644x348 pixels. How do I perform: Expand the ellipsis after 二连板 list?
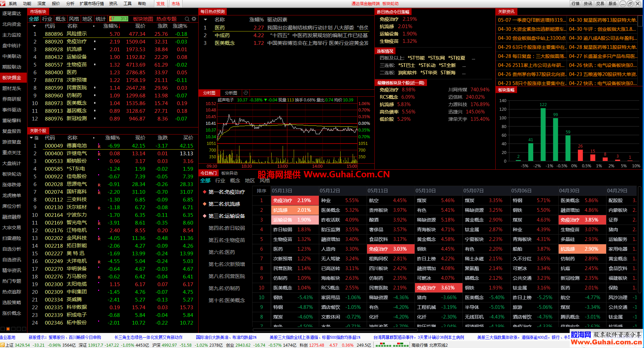[x=464, y=73]
